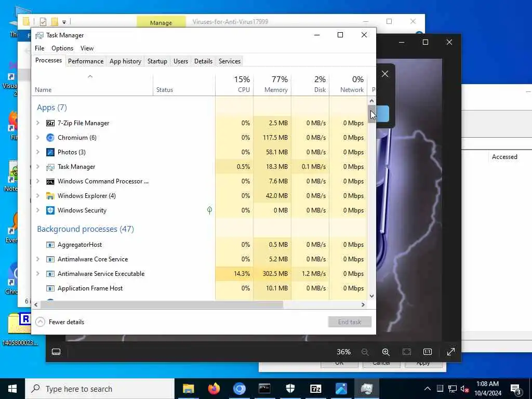Click the horizontal scrollbar left arrow
The image size is (532, 399).
pyautogui.click(x=36, y=304)
